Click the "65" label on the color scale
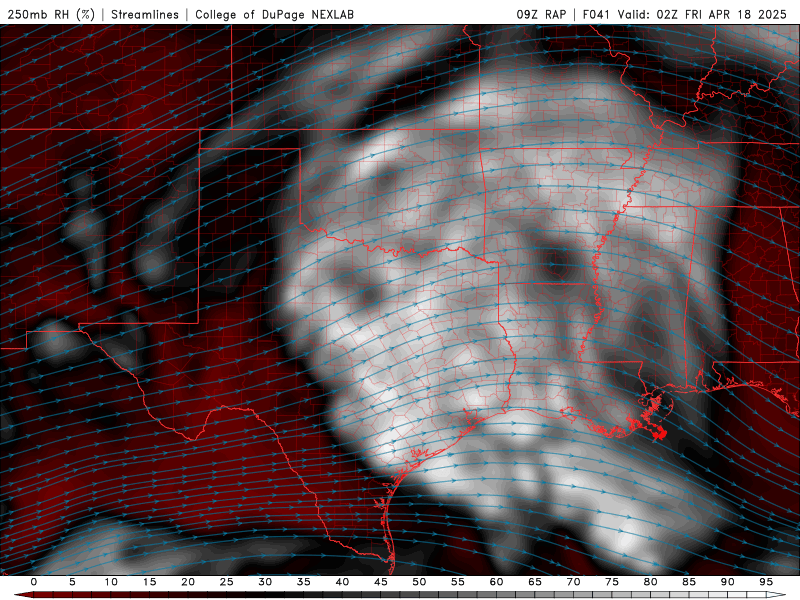 pos(535,582)
